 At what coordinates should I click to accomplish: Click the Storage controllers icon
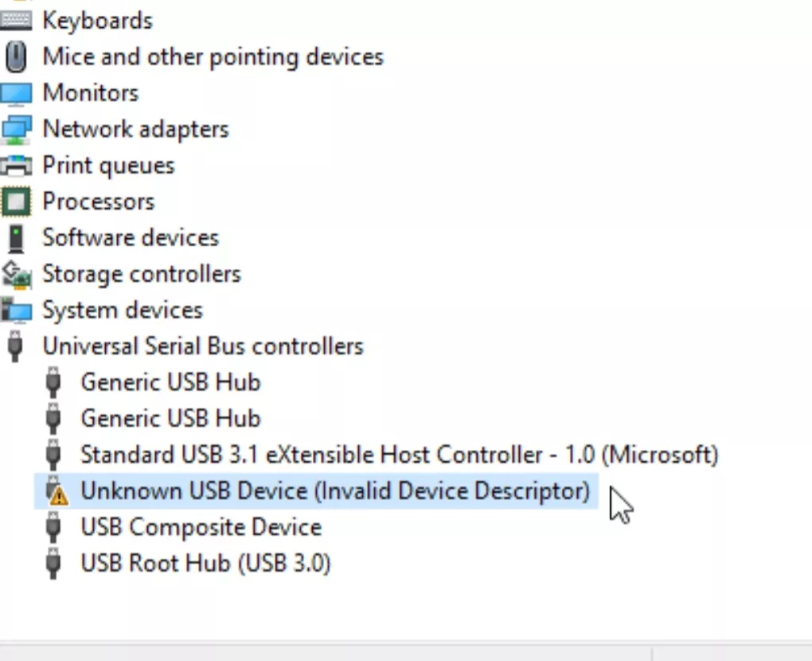tap(16, 274)
